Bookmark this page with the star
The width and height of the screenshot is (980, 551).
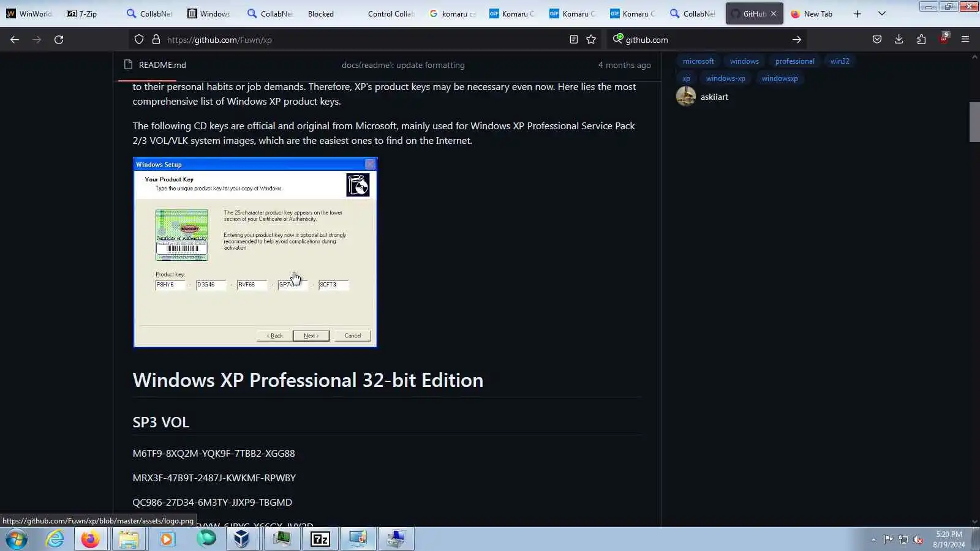coord(591,40)
